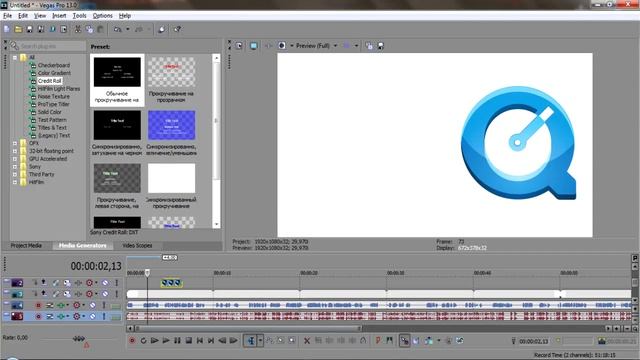
Task: Click the Stop button in transport bar
Action: point(189,340)
